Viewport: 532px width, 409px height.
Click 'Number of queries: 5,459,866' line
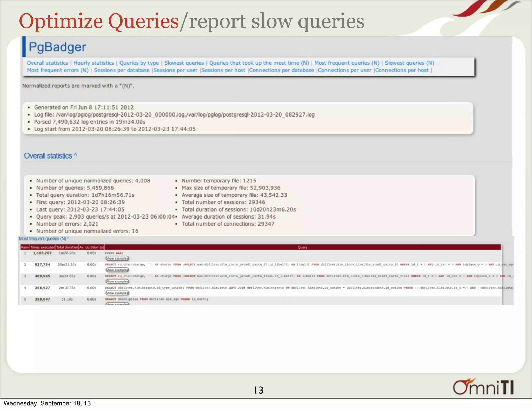(x=75, y=188)
